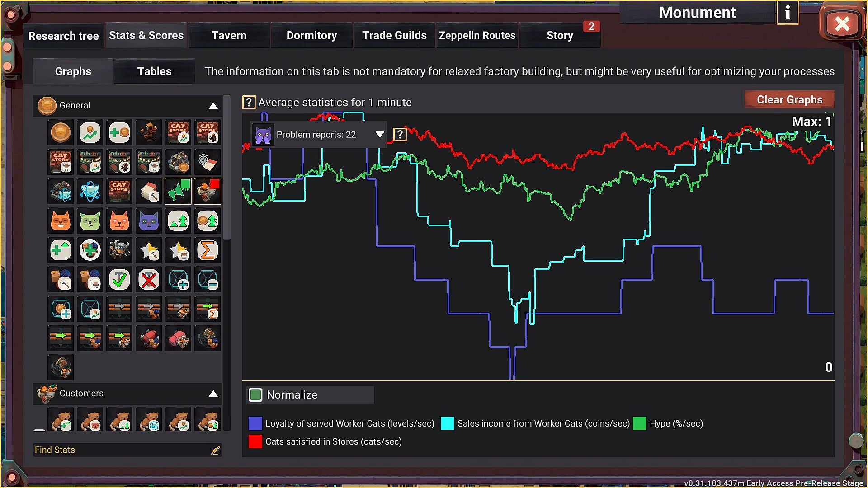Toggle the green megaphone Hype stat

[x=178, y=192]
